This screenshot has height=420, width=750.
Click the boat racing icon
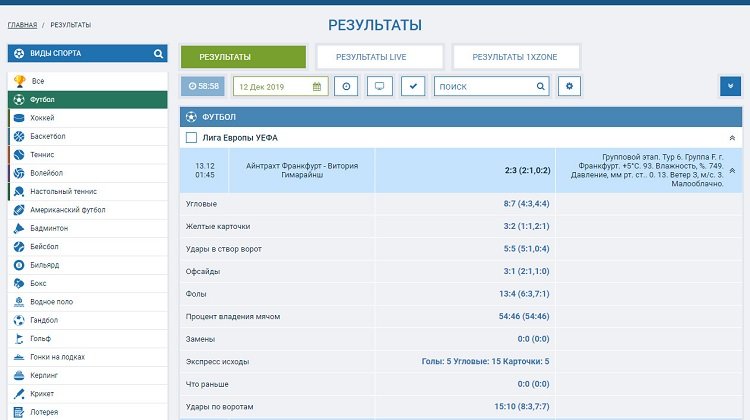[19, 357]
